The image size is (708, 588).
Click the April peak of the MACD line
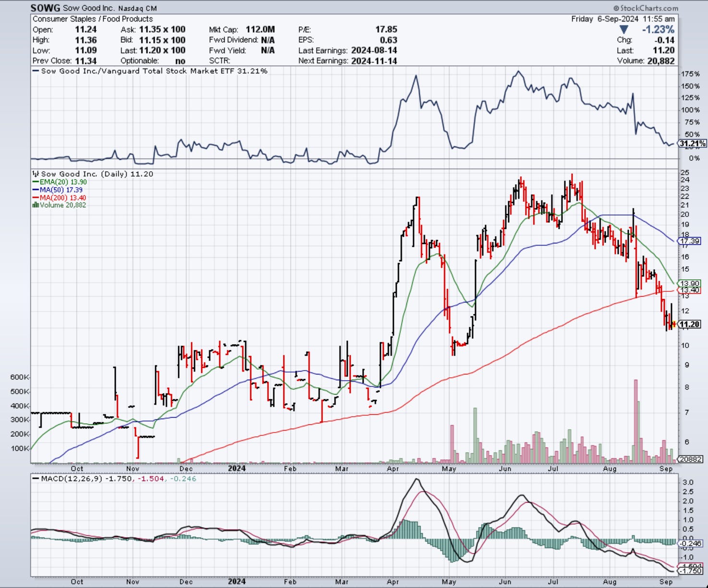pyautogui.click(x=416, y=479)
